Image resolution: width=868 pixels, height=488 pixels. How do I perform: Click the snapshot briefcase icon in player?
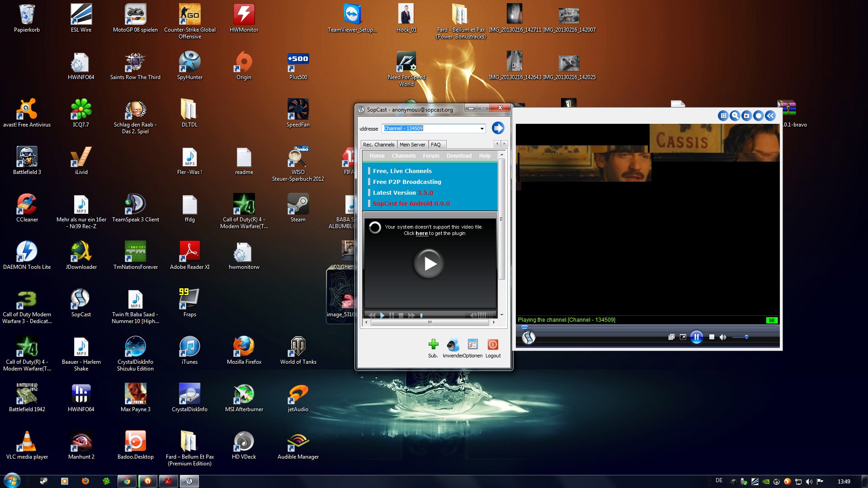click(746, 116)
